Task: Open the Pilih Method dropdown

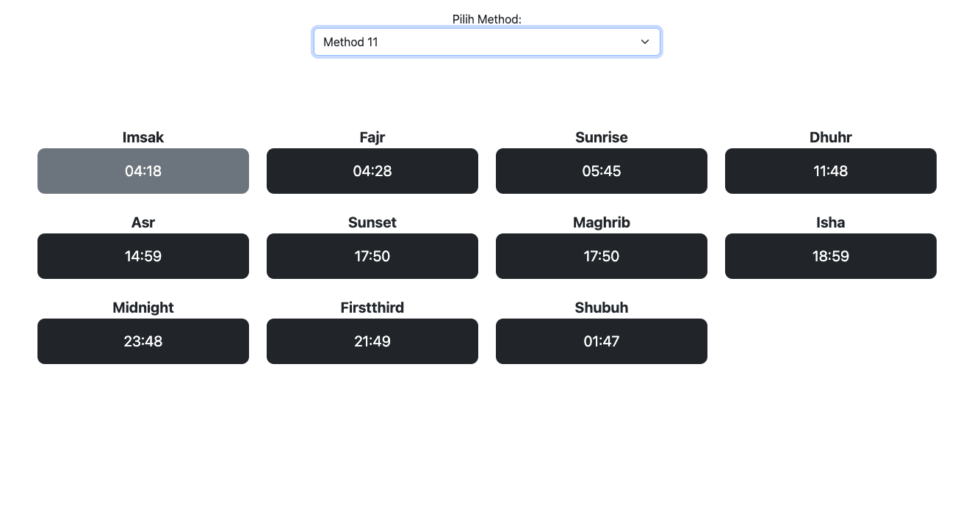Action: (486, 42)
